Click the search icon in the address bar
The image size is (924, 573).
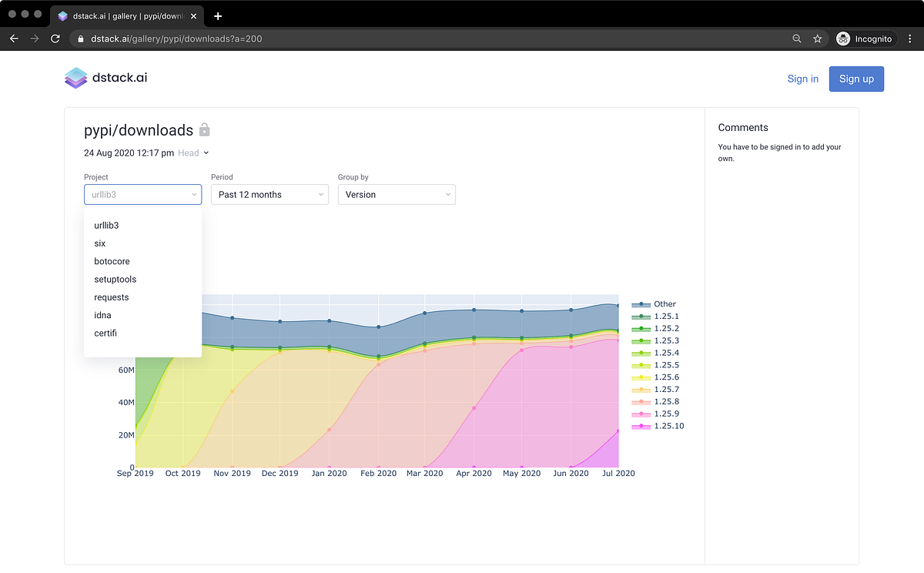click(x=795, y=39)
